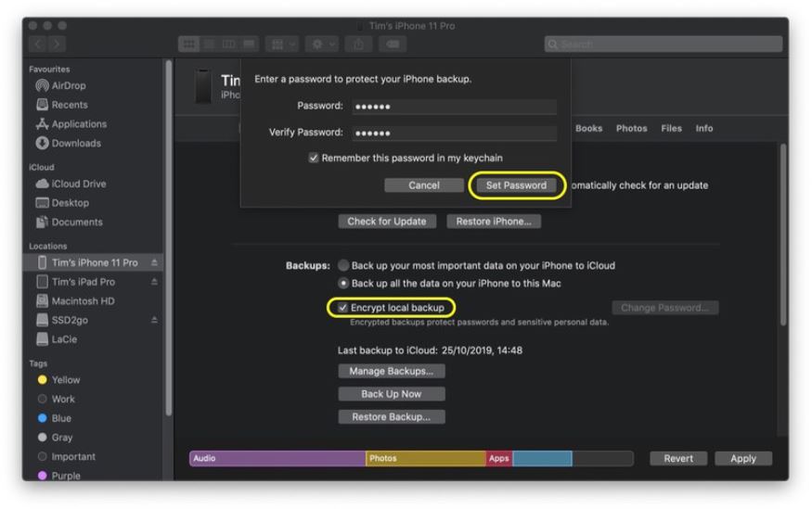Open the Downloads folder icon

42,143
